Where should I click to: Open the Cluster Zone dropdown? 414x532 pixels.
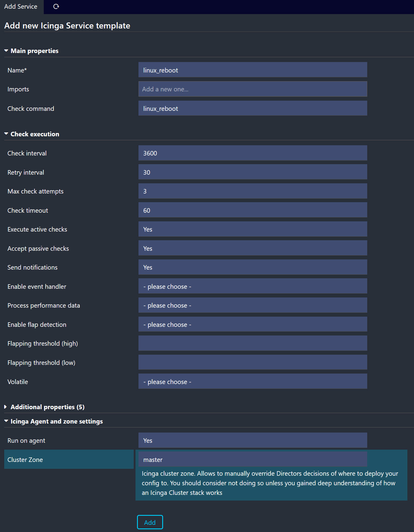pos(252,460)
